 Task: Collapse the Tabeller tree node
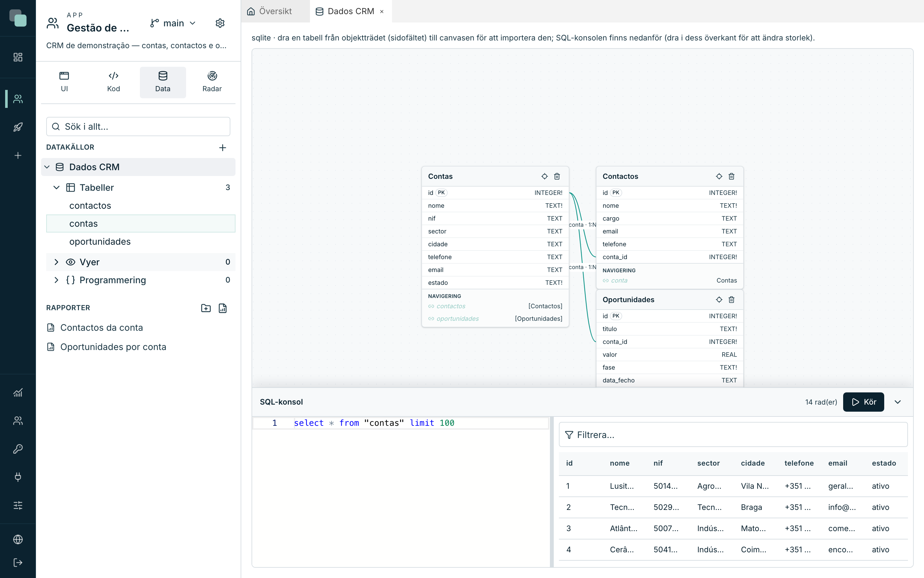(56, 187)
